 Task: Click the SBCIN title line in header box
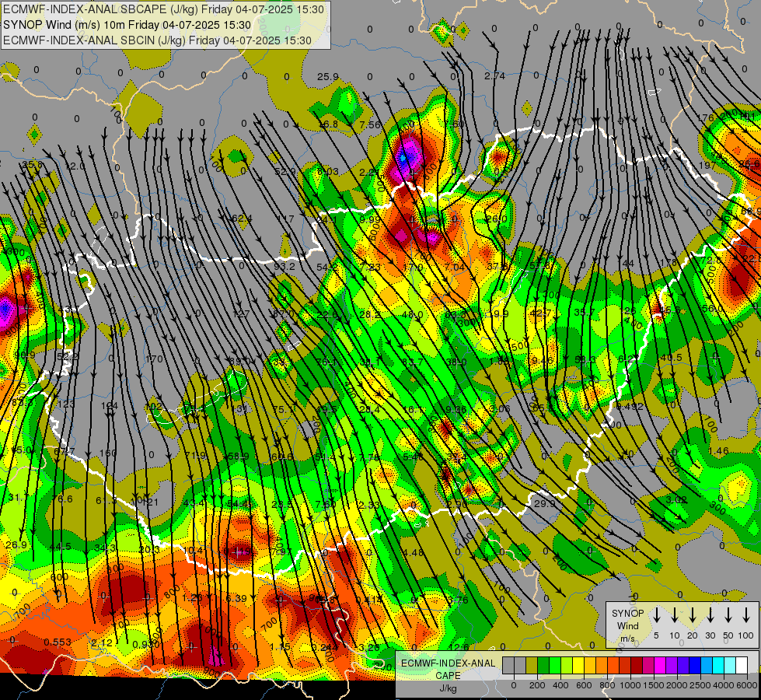click(x=157, y=40)
